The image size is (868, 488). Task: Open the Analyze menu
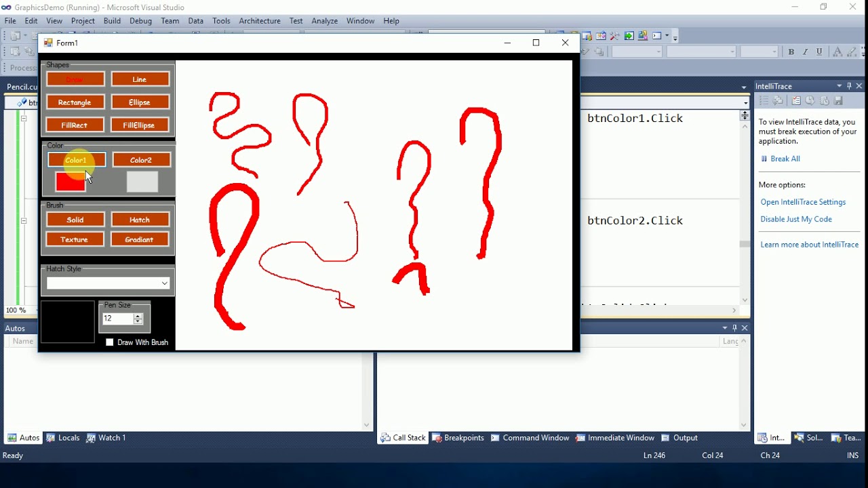coord(325,21)
